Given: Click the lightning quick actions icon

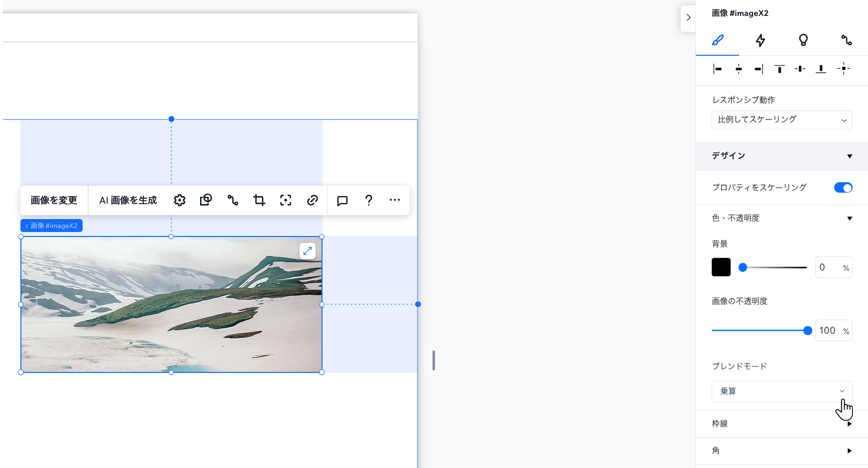Looking at the screenshot, I should [x=759, y=41].
